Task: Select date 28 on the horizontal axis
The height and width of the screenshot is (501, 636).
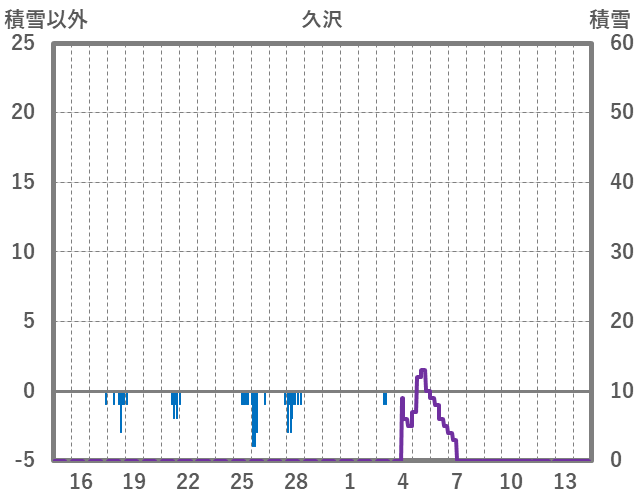Action: pyautogui.click(x=296, y=481)
